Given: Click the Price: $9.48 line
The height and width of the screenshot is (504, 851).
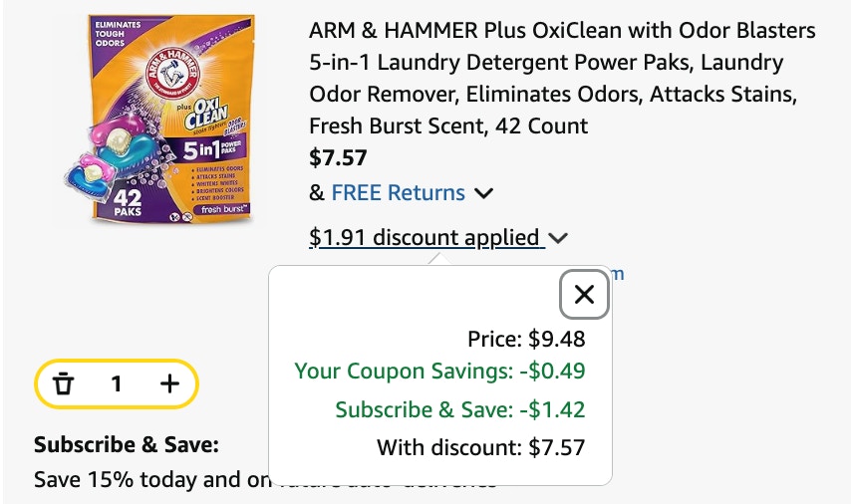Looking at the screenshot, I should click(526, 339).
